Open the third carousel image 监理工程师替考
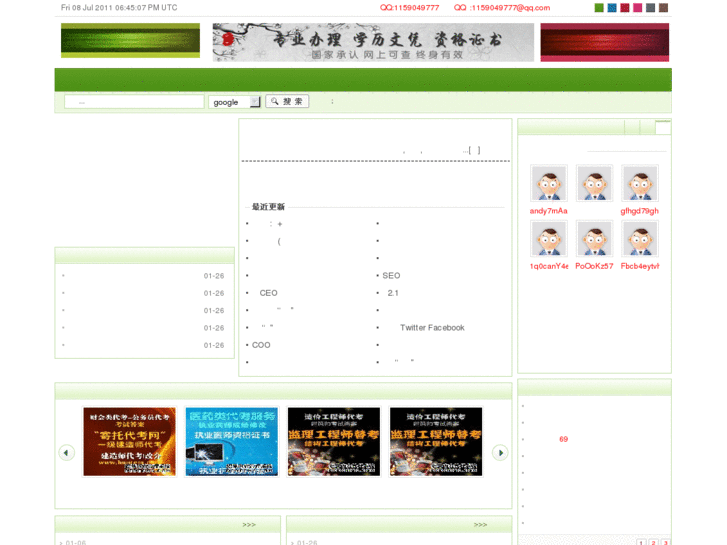The width and height of the screenshot is (727, 545). click(334, 442)
